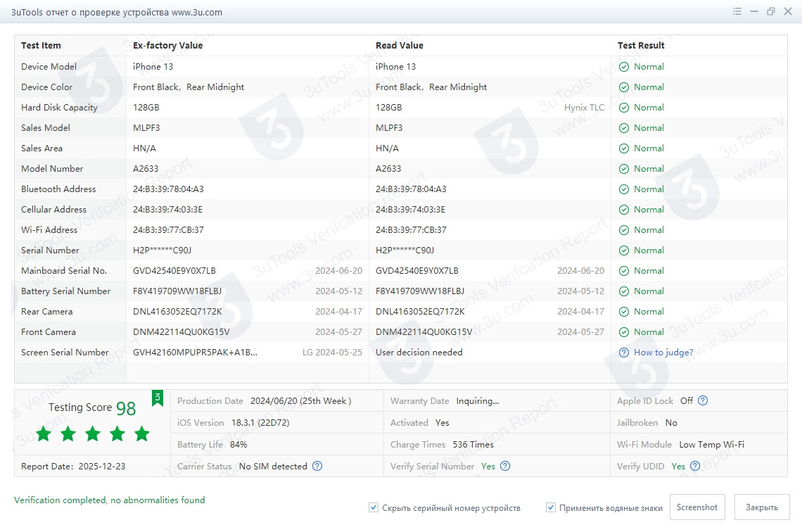This screenshot has height=532, width=802.
Task: Open the title bar menu list icon
Action: [737, 12]
